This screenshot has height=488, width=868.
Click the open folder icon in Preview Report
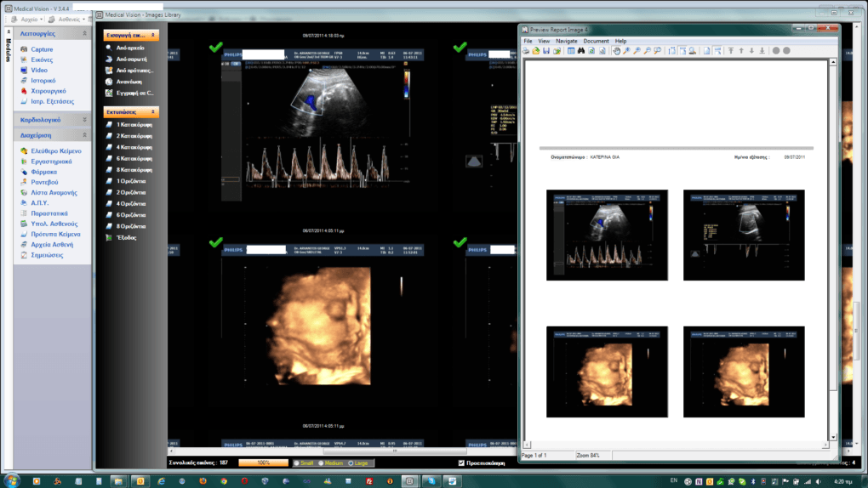(536, 51)
